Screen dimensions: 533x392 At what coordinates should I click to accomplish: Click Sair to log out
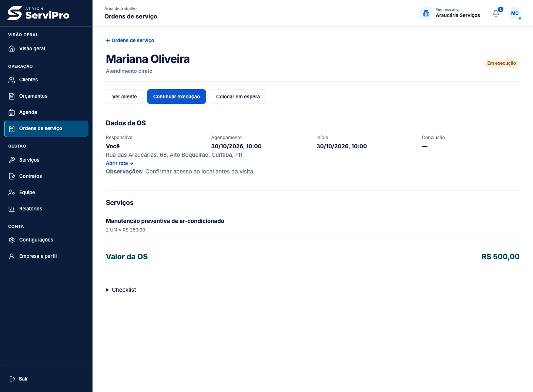click(46, 379)
